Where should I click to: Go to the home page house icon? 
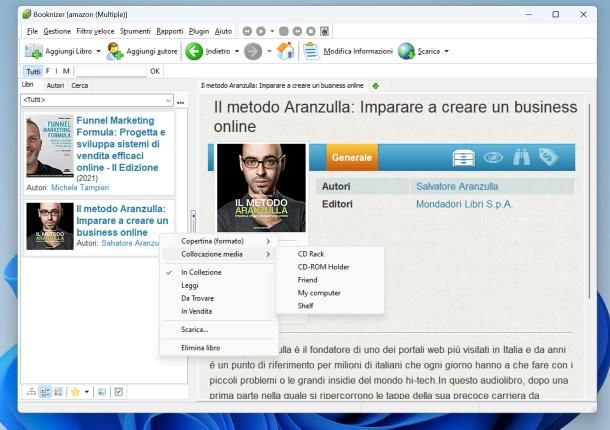(286, 51)
